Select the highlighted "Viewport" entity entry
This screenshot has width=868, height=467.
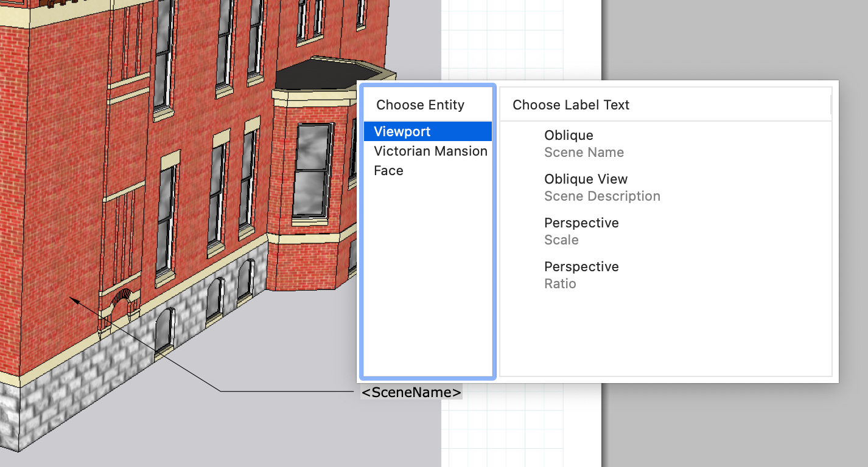[402, 131]
